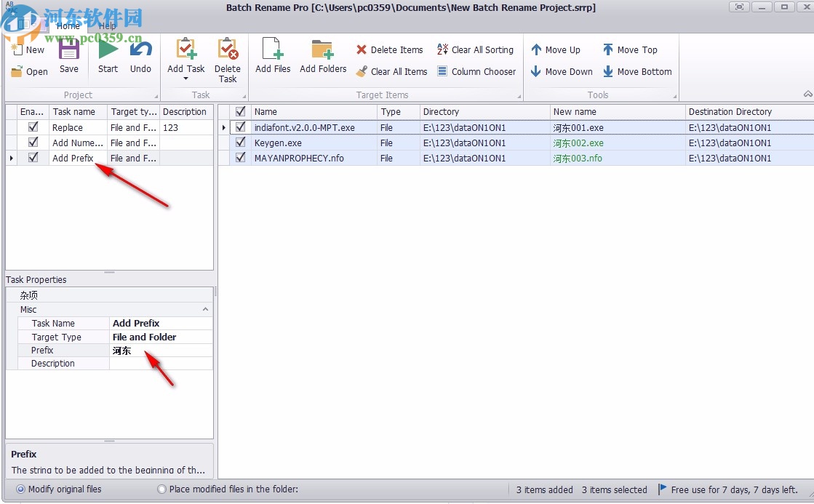This screenshot has width=814, height=504.
Task: Open Target Items group dialog launcher
Action: (519, 97)
